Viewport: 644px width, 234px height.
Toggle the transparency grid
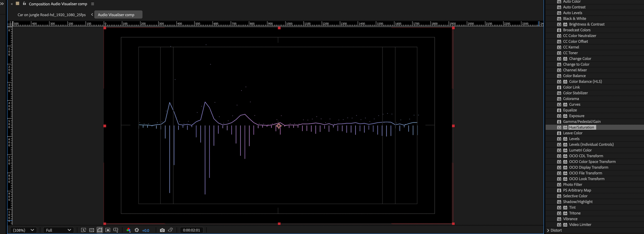coord(91,230)
